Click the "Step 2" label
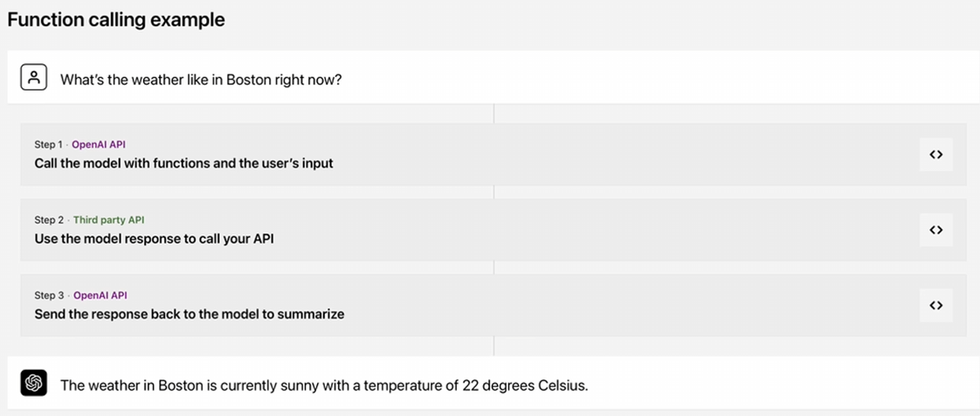980x416 pixels. click(x=49, y=220)
